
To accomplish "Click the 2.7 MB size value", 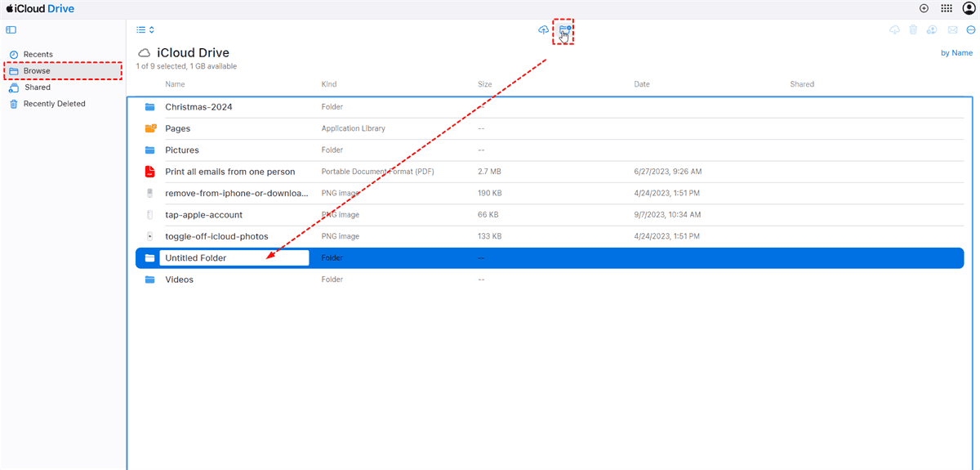I will 490,172.
